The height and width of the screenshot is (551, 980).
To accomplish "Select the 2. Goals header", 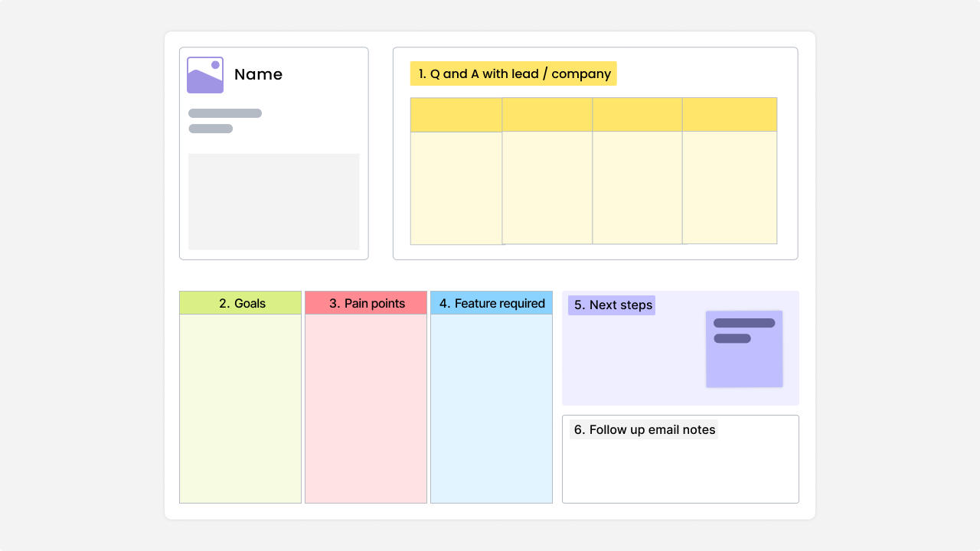I will click(240, 303).
